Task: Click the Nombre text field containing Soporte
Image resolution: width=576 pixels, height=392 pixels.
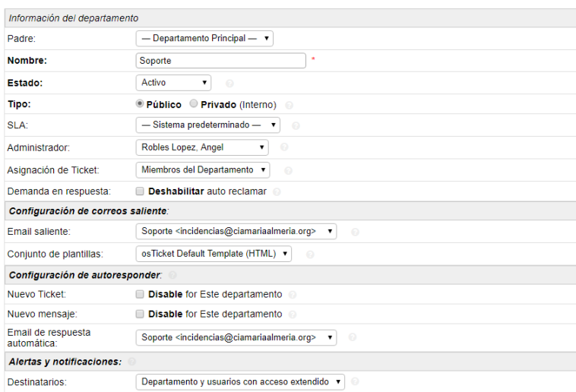Action: pos(220,61)
